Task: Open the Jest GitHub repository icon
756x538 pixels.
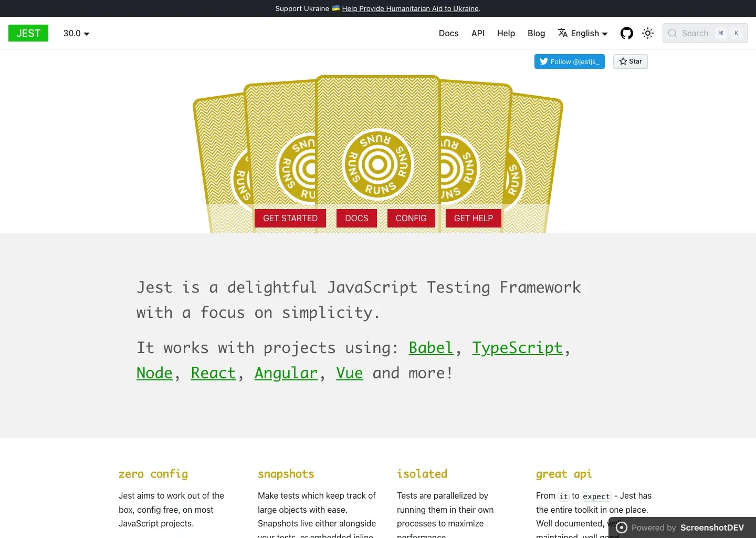Action: [x=627, y=33]
